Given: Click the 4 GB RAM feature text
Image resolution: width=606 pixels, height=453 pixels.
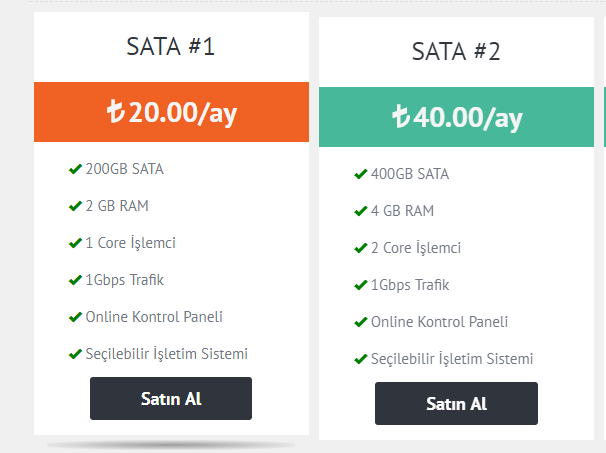Looking at the screenshot, I should [x=402, y=211].
